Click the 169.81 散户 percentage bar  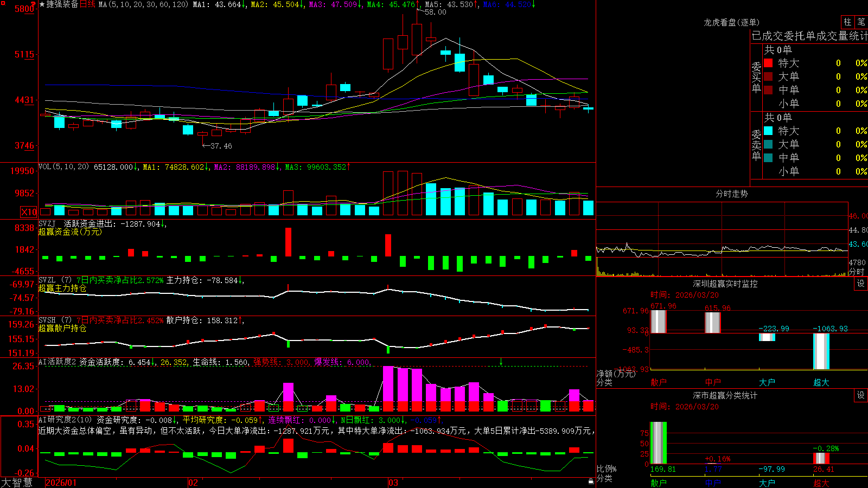[x=658, y=443]
